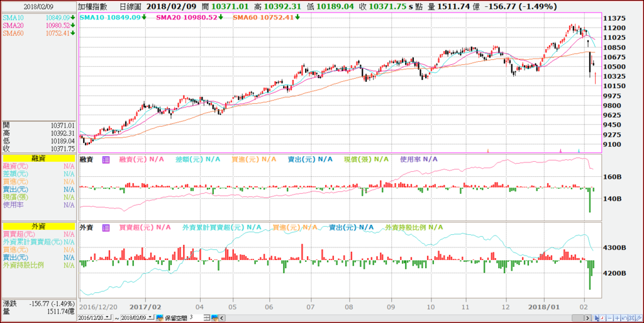Zoom out with the minus icon
Screen dimensions: 644x323
coord(610,318)
